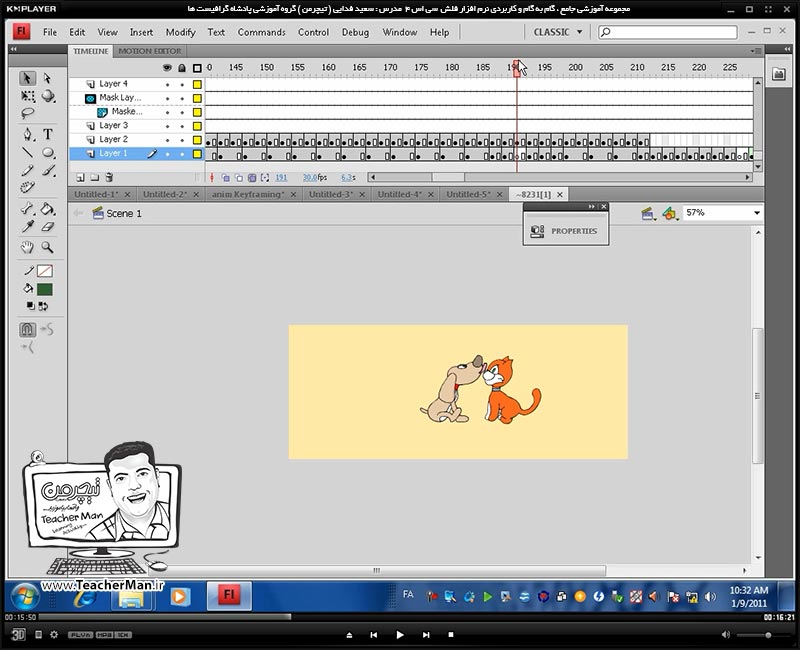Click Swap Colors icon in tools
This screenshot has height=650, width=800.
coord(44,306)
